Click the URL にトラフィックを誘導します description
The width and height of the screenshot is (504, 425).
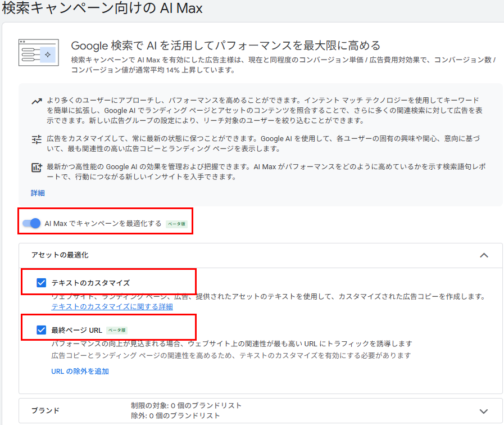click(231, 343)
